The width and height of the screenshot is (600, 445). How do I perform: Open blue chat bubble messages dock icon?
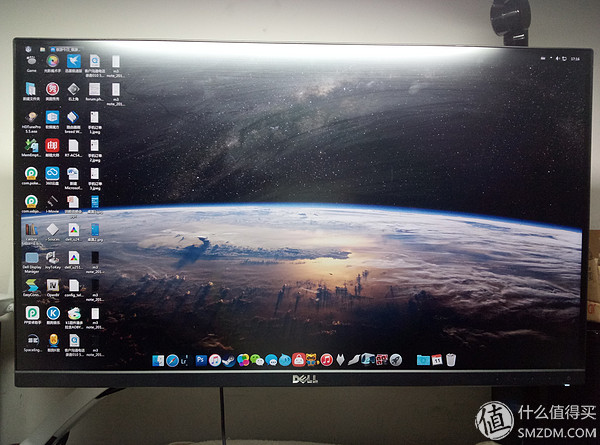[x=271, y=360]
